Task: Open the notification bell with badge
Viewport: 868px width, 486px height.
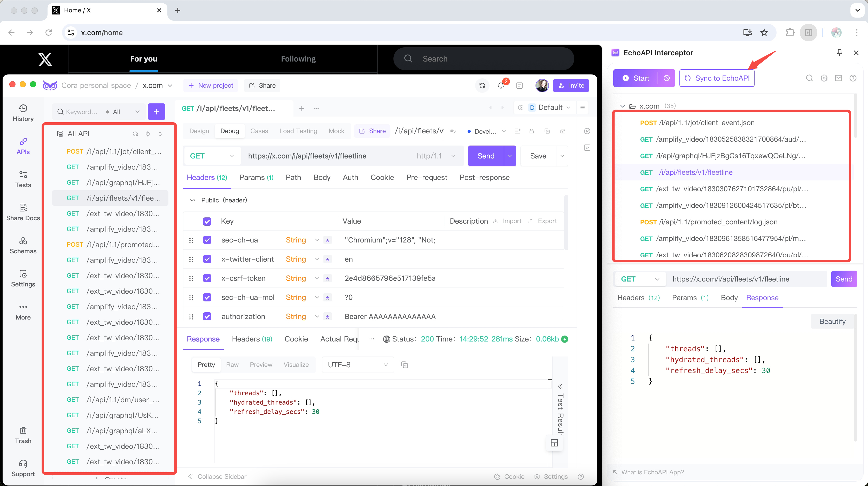Action: coord(501,86)
